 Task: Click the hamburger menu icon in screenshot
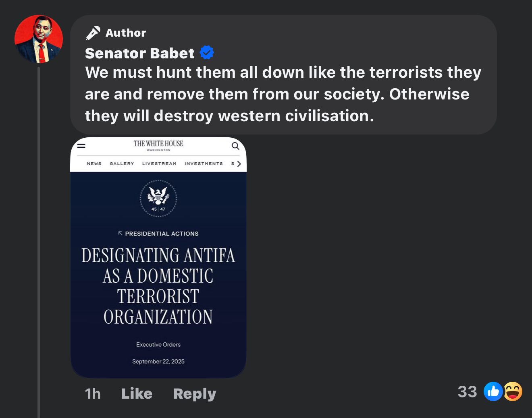click(81, 146)
